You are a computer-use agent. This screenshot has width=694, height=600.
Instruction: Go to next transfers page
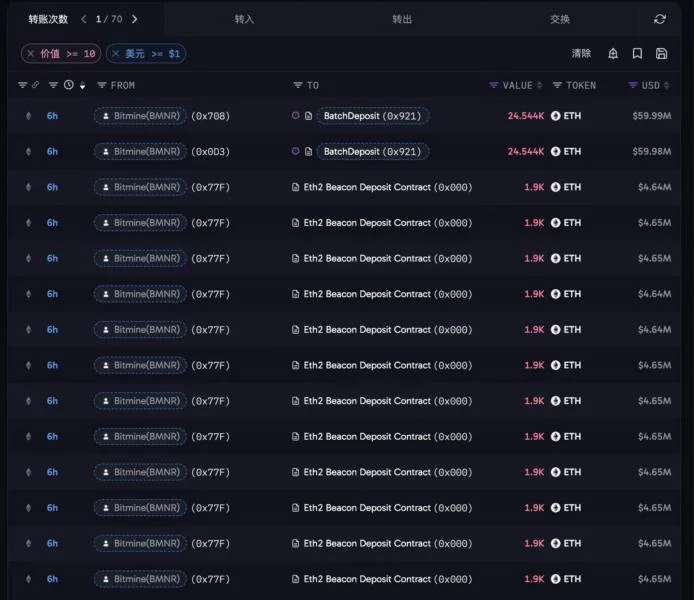coord(135,19)
